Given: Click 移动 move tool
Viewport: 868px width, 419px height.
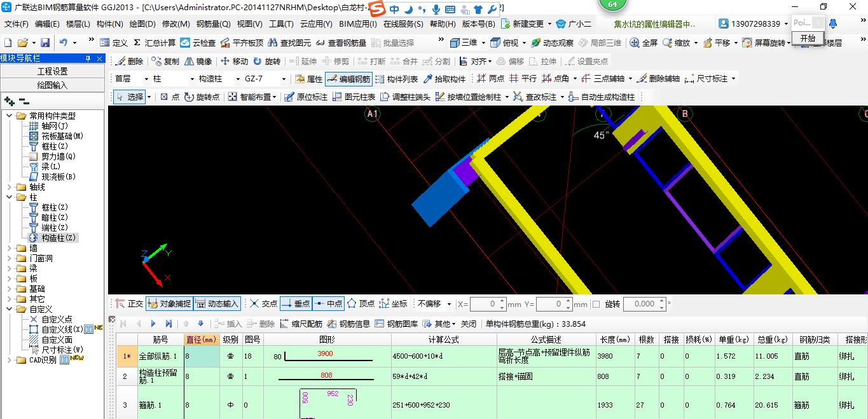Looking at the screenshot, I should pyautogui.click(x=234, y=61).
